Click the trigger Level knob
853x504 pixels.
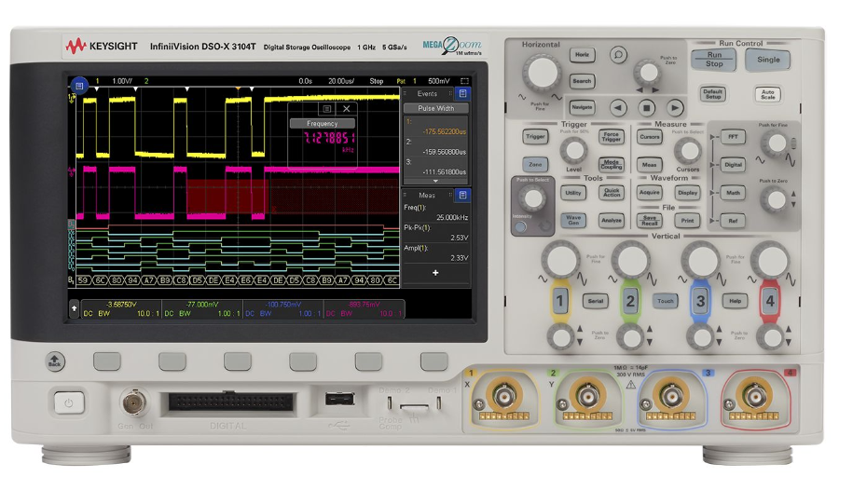573,151
